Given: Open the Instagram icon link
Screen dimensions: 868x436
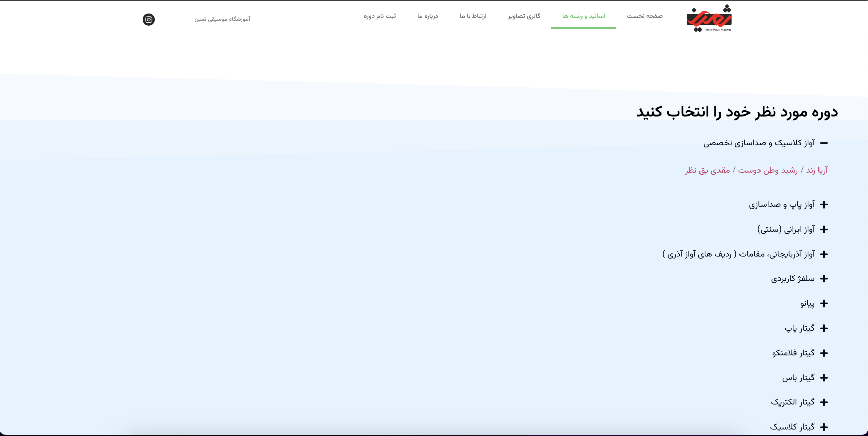Looking at the screenshot, I should [149, 19].
